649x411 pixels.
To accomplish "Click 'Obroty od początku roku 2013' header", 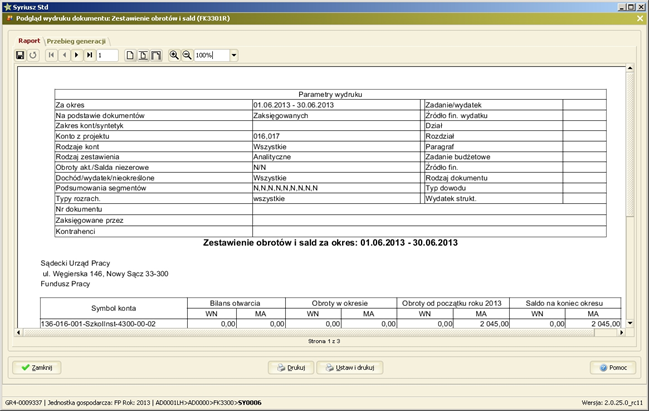I will click(x=452, y=303).
